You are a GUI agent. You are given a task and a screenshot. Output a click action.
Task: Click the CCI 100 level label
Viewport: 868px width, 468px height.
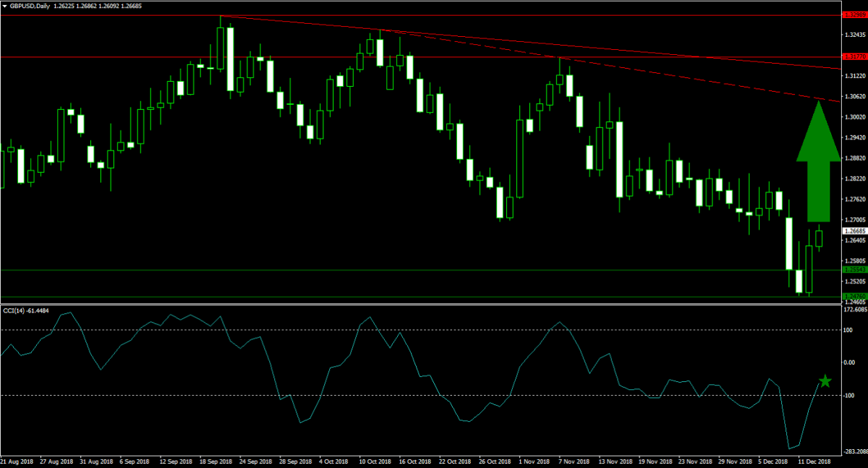point(849,330)
